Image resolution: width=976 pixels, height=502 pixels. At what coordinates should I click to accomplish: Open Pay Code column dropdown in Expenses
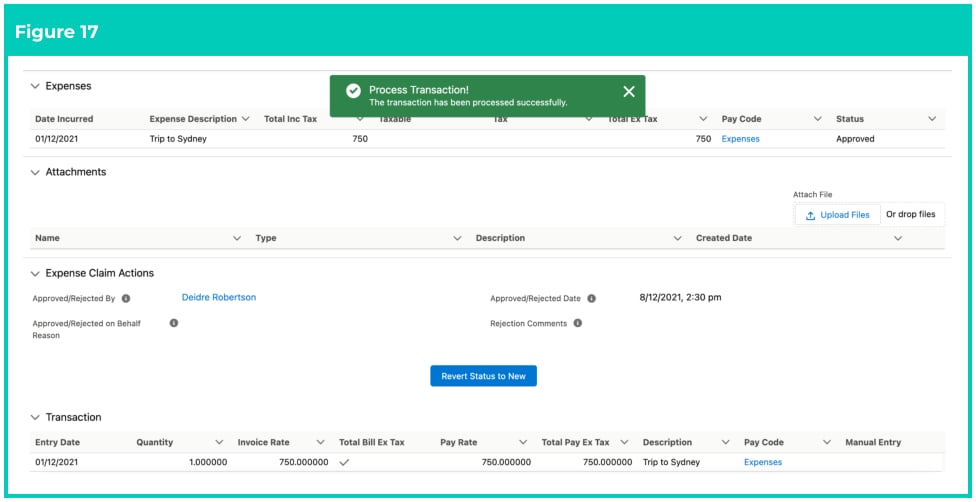[x=818, y=119]
